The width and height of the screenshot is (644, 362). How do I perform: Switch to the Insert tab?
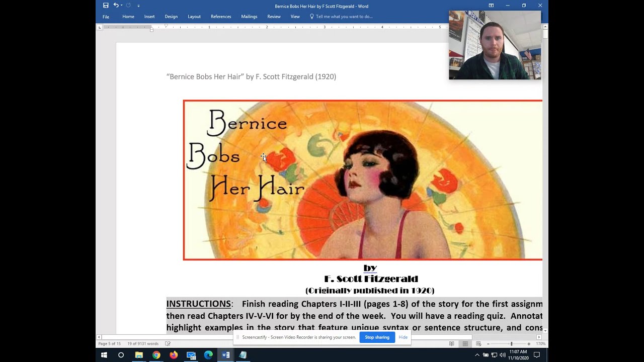149,17
